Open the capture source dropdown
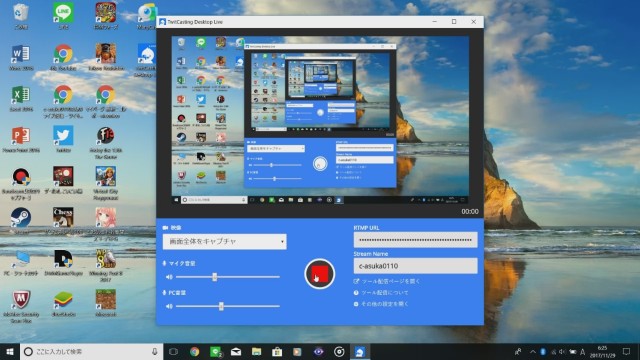Screen dimensions: 640x360 (x=224, y=242)
